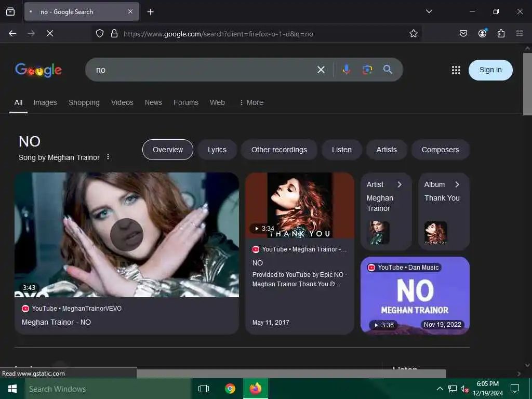The height and width of the screenshot is (399, 532).
Task: Open Firefox View icon in tab bar
Action: pyautogui.click(x=10, y=11)
